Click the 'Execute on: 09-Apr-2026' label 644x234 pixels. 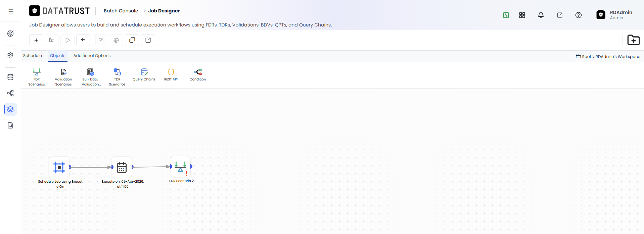[123, 184]
